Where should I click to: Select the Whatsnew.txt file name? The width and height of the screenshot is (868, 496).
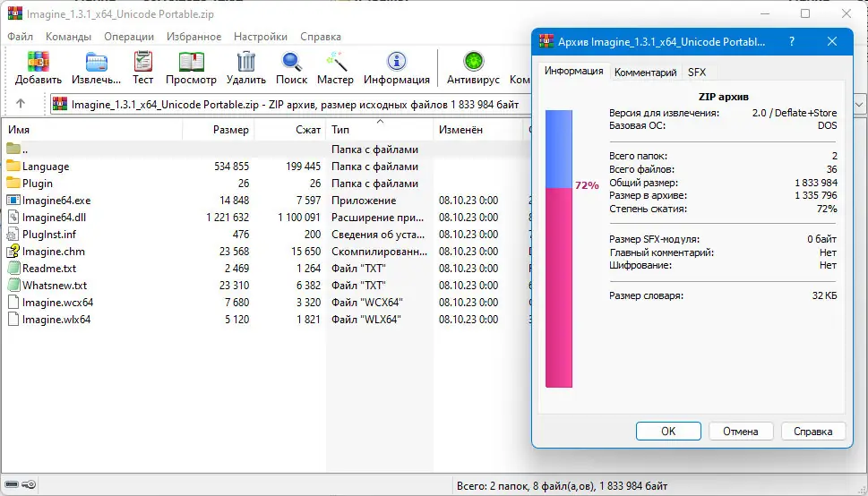[x=55, y=286]
